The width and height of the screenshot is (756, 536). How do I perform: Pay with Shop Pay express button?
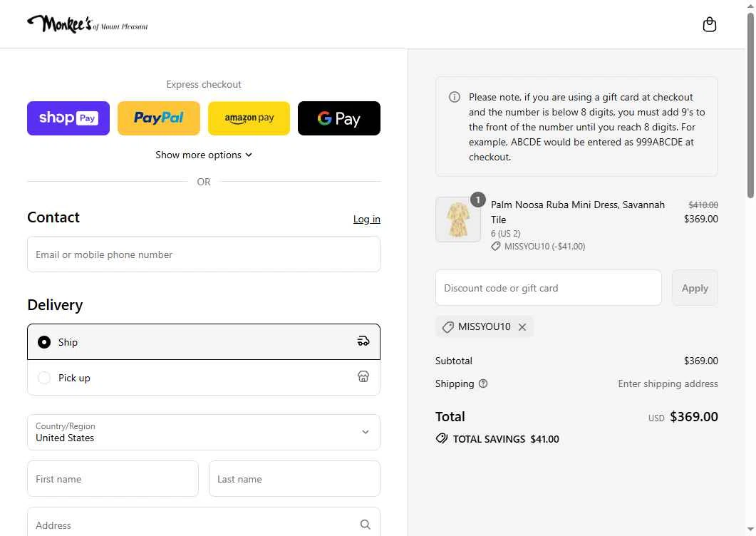click(68, 118)
